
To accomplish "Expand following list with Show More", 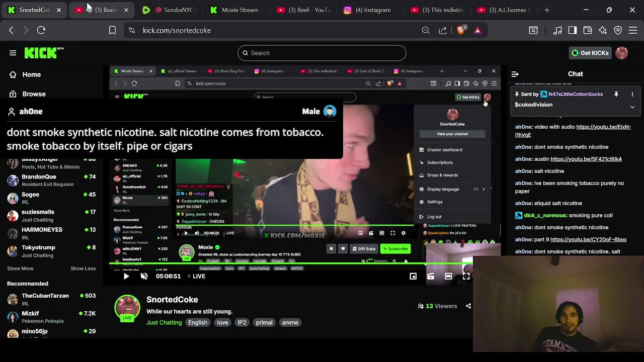I will (x=20, y=268).
